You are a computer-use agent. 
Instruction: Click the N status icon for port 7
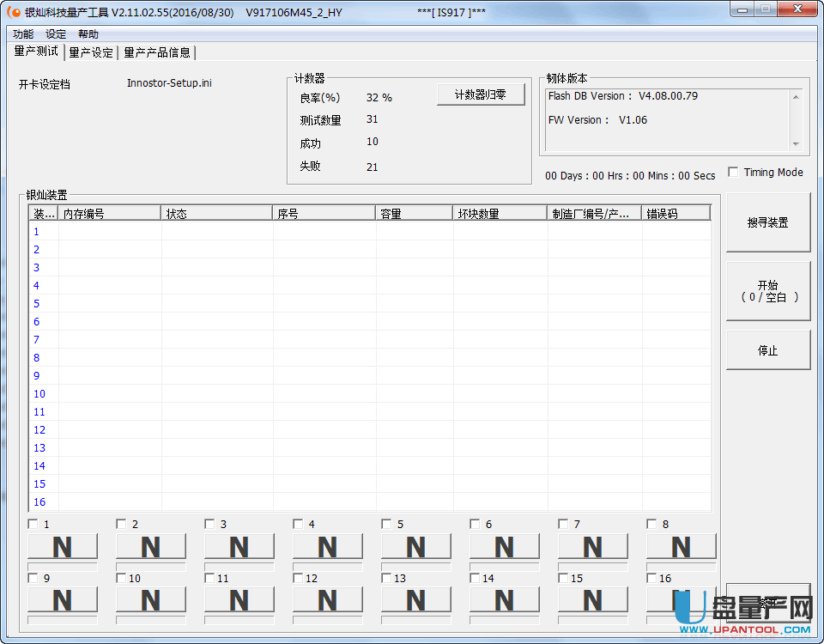click(592, 547)
